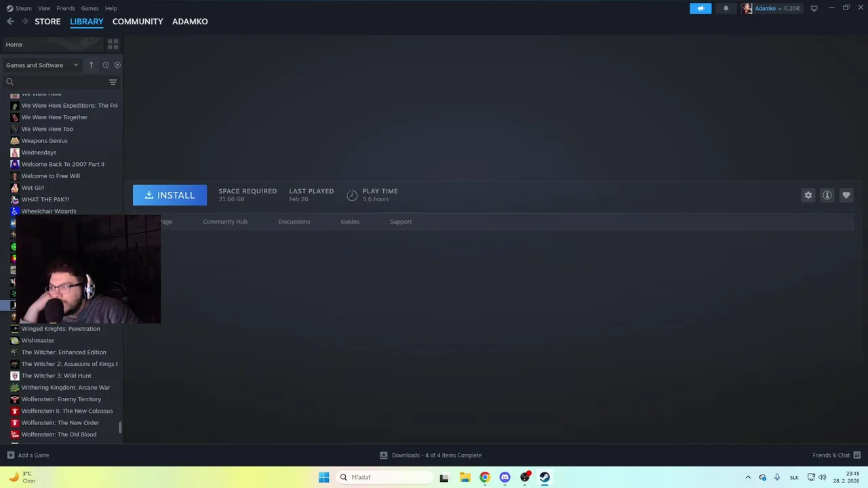Open the COMMUNITY tab
The height and width of the screenshot is (488, 868).
[138, 22]
